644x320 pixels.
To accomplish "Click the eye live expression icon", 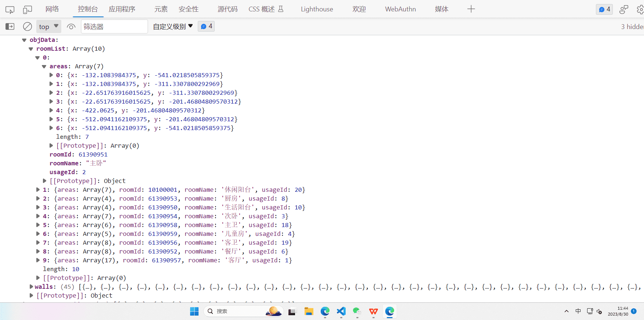I will click(x=71, y=26).
